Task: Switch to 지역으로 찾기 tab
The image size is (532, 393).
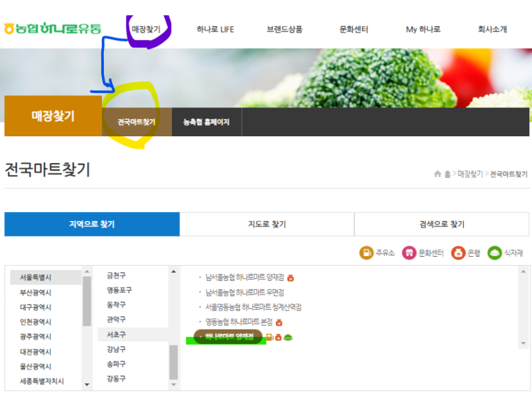Action: (x=92, y=224)
